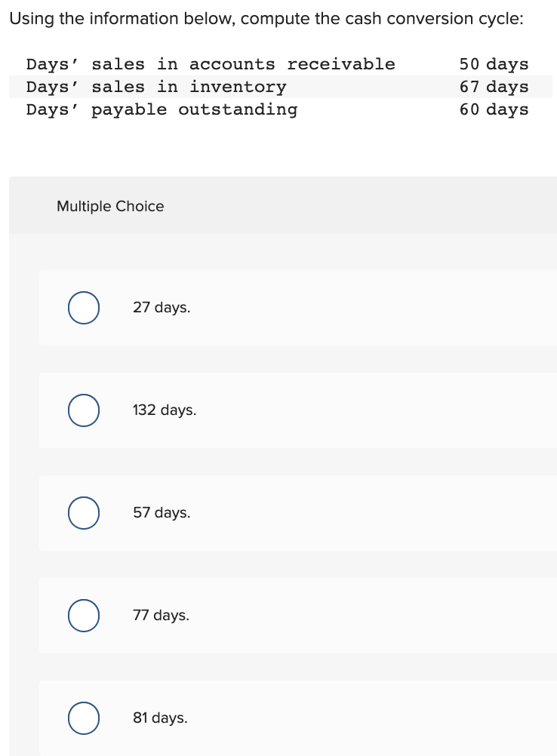Viewport: 557px width, 756px height.
Task: Select the radio button for 57 days
Action: point(83,513)
